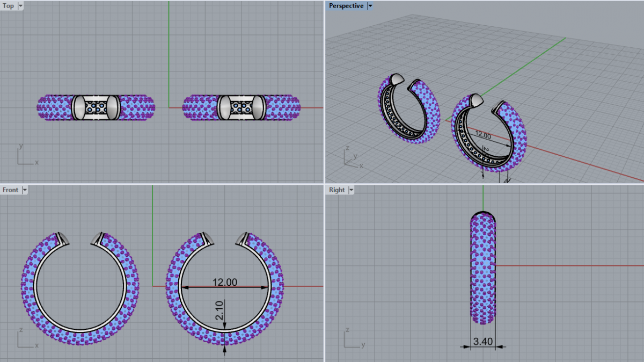644x362 pixels.
Task: Select the Front viewport title label
Action: tap(10, 190)
